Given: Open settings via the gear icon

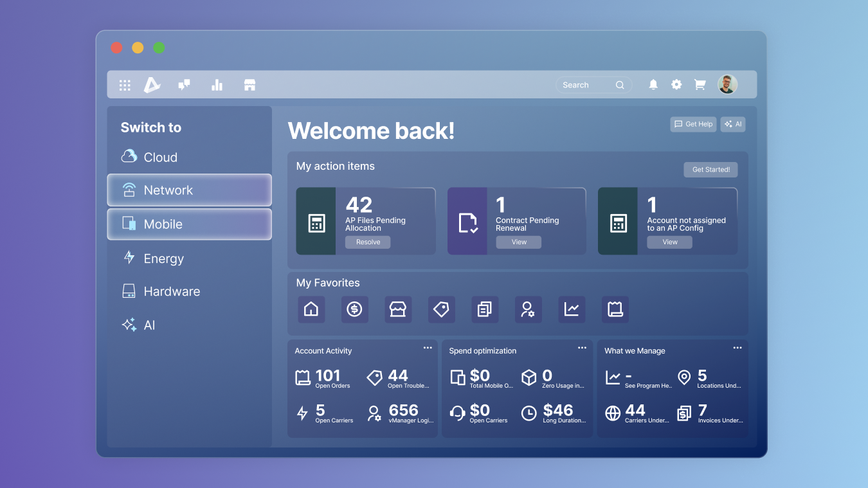Looking at the screenshot, I should click(676, 85).
